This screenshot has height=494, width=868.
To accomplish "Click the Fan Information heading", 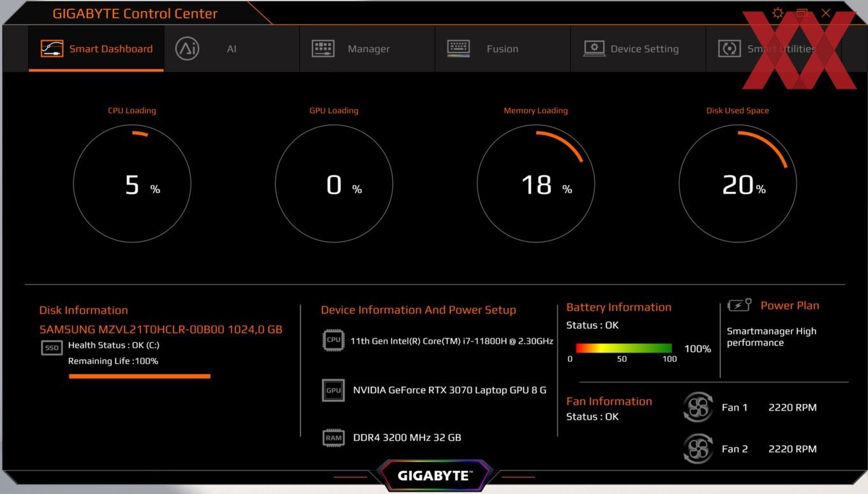I will click(x=609, y=401).
